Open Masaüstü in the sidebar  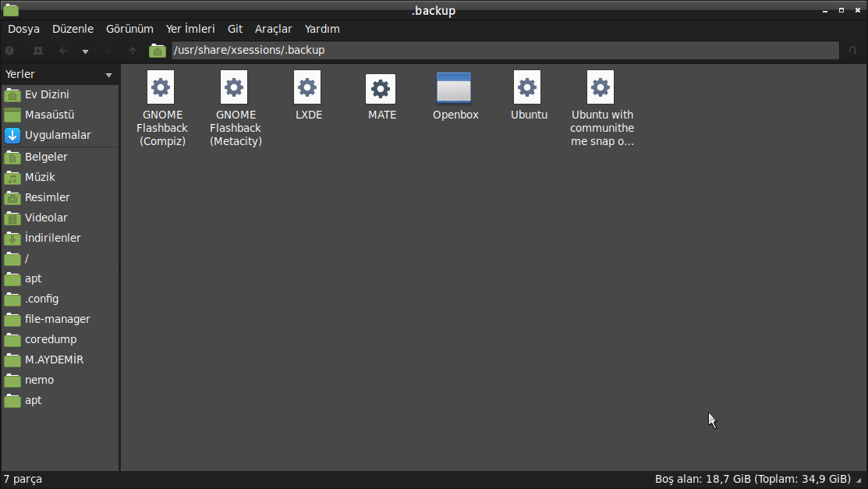(x=60, y=115)
